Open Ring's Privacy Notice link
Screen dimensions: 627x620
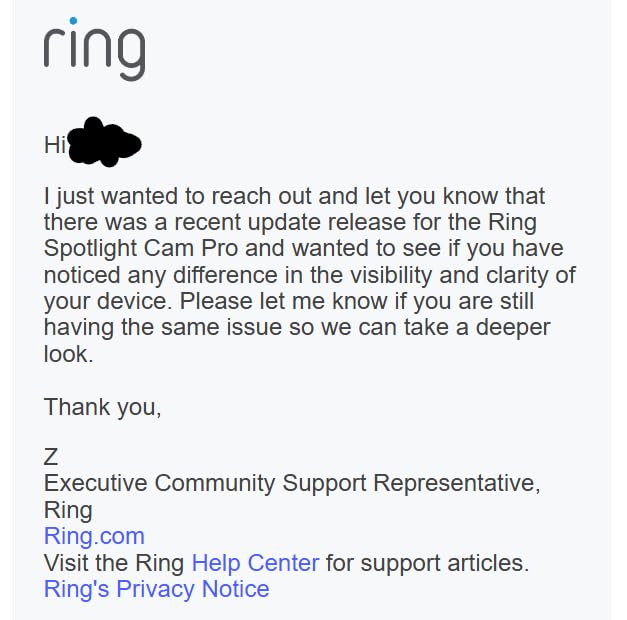pyautogui.click(x=156, y=589)
